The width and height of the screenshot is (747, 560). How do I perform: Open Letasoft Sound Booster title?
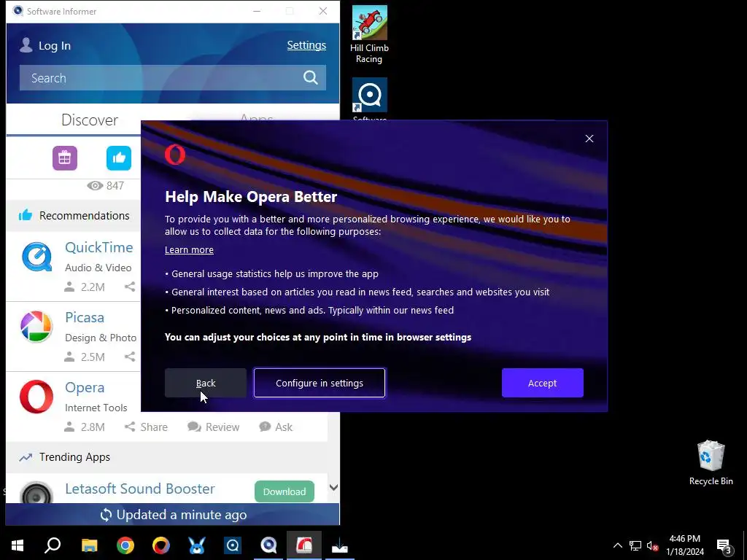point(139,489)
